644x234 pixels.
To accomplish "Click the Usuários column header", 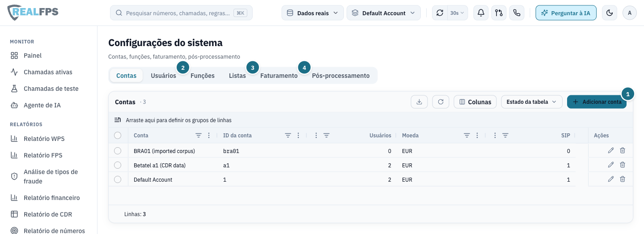I will [380, 135].
